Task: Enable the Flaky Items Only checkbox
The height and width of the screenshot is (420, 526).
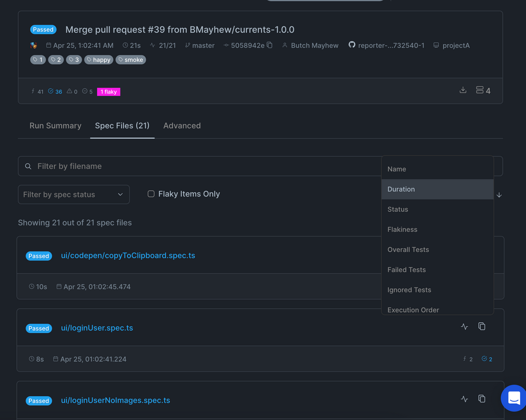Action: 151,193
